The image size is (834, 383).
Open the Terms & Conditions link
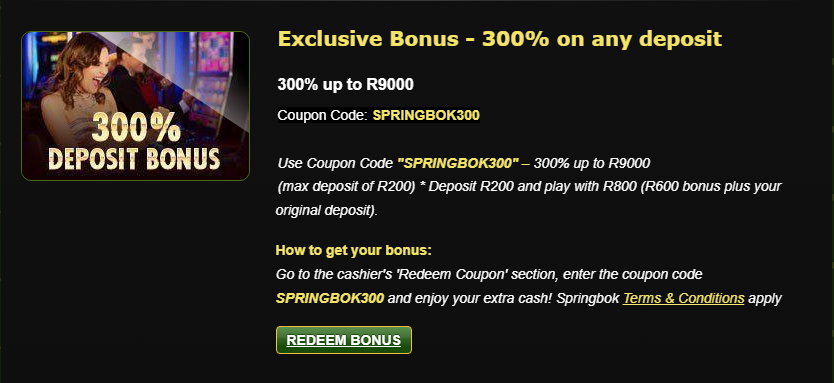click(x=683, y=298)
